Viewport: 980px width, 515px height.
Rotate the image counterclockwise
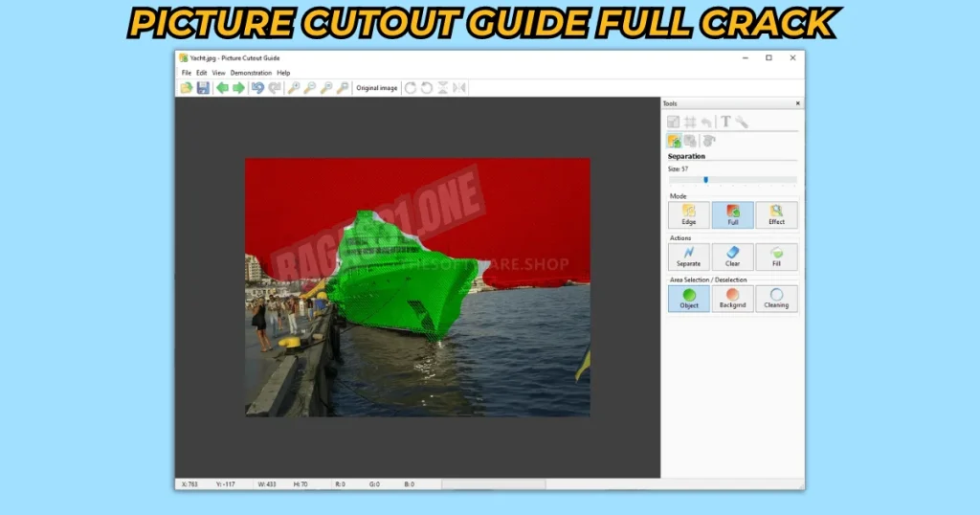(x=427, y=88)
